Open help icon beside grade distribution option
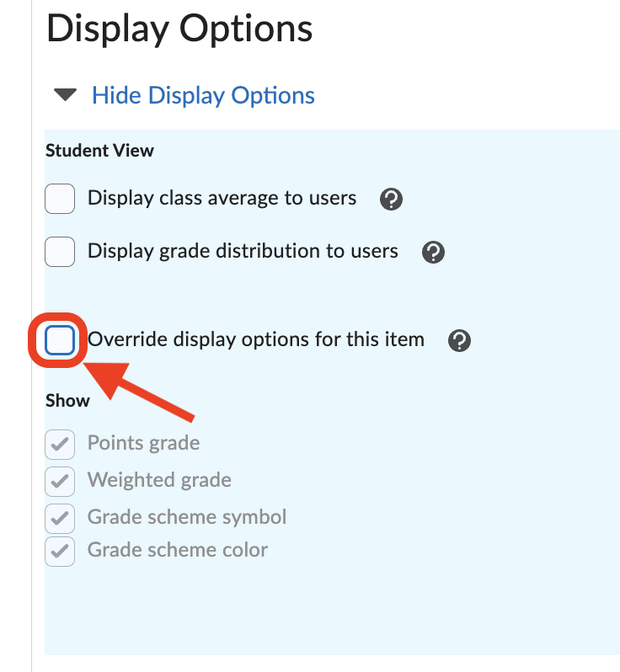 (x=433, y=252)
